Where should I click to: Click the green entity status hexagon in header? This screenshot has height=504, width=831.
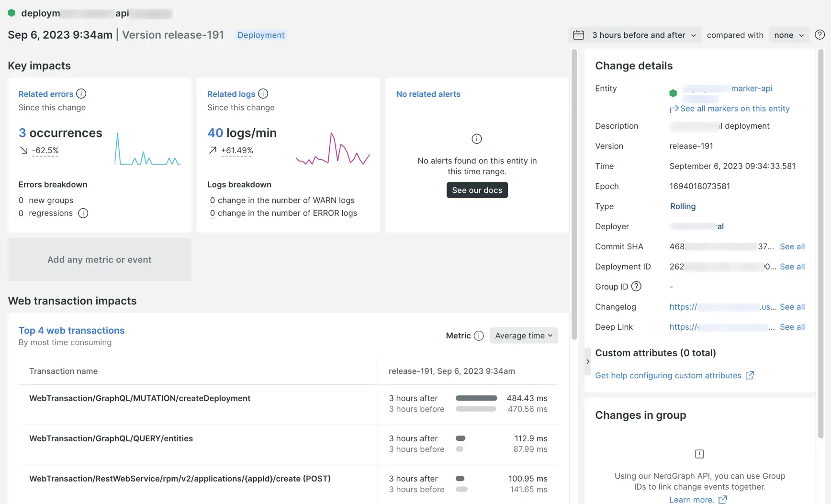click(x=11, y=13)
